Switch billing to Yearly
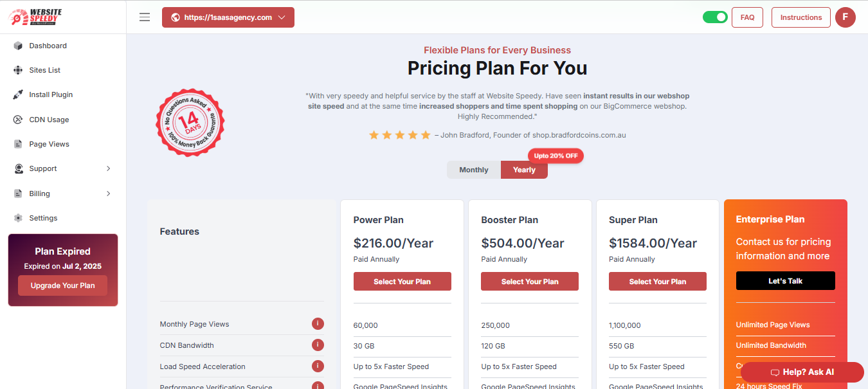Screen dimensions: 868x389 point(524,170)
